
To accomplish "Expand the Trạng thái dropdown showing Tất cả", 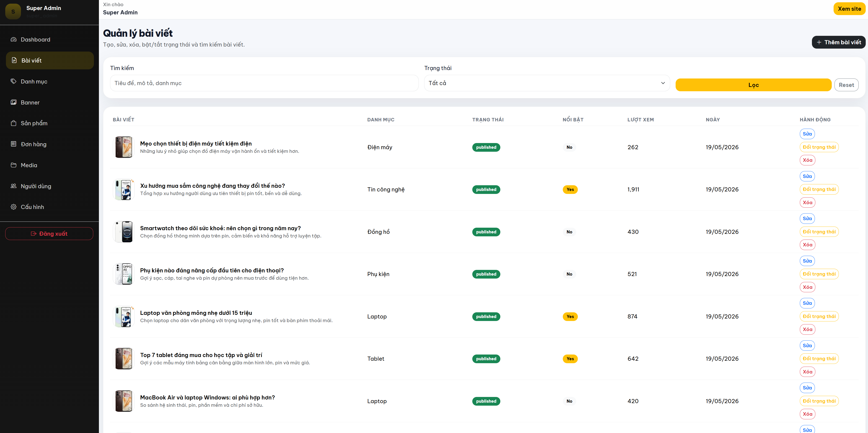I will coord(547,83).
